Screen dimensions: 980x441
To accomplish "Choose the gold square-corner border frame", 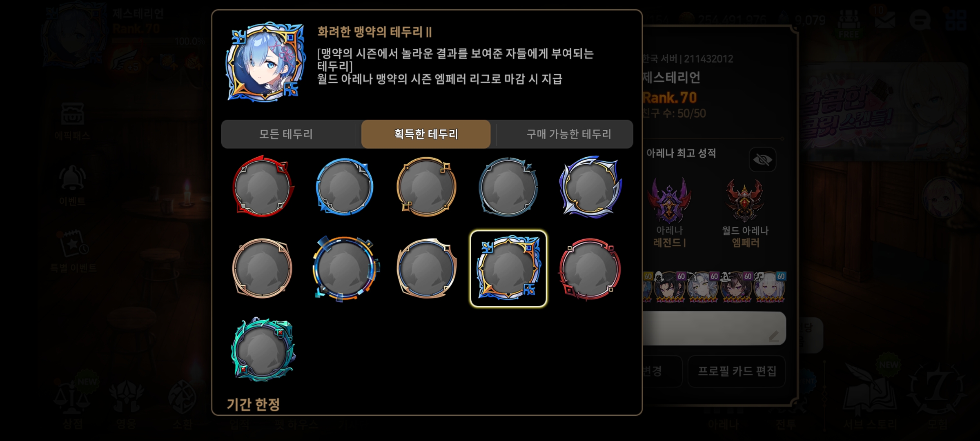I will pyautogui.click(x=427, y=187).
